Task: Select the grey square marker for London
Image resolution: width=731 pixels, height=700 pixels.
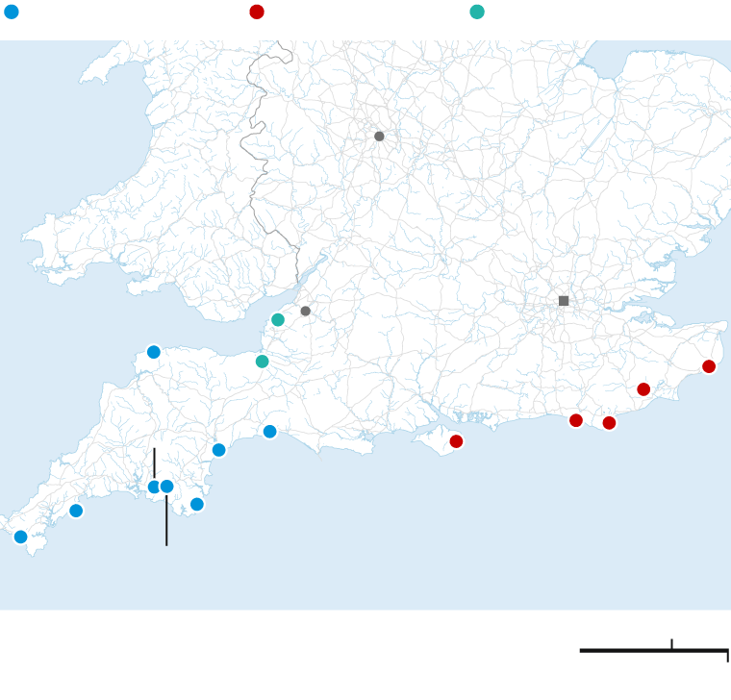Action: 564,301
